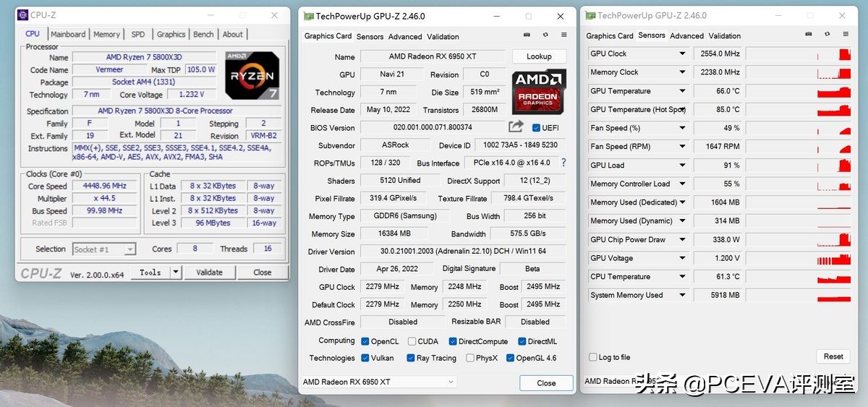The height and width of the screenshot is (407, 868).
Task: Click the Close button in the GPU-Z Graphics Card window
Action: pos(546,383)
